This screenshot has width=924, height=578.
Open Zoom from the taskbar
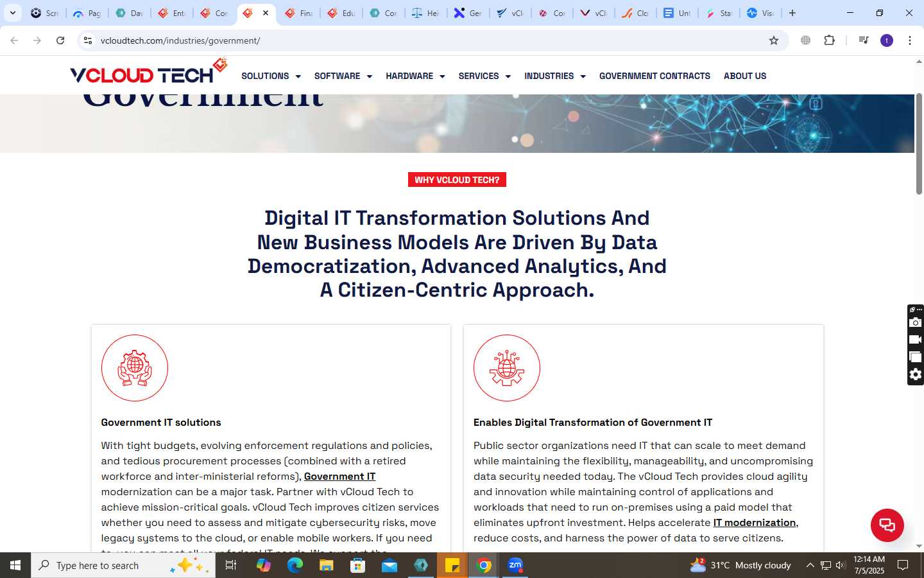pos(515,565)
